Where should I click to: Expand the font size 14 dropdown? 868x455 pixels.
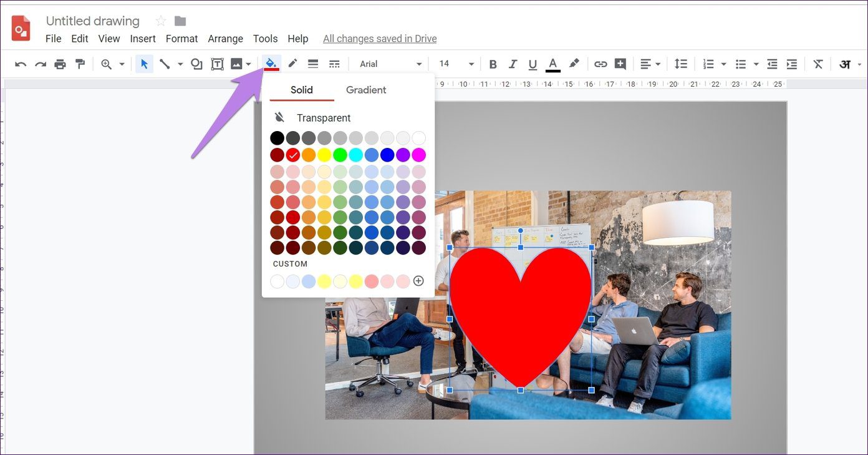click(457, 64)
